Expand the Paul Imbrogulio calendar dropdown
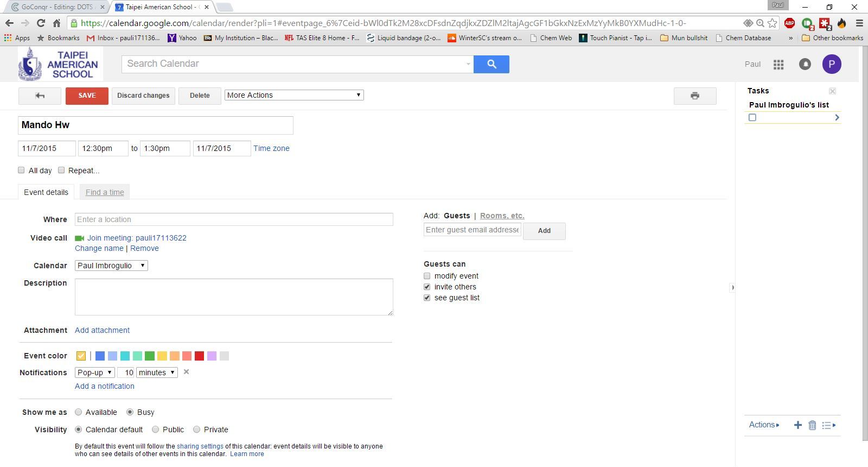Image resolution: width=868 pixels, height=467 pixels. click(x=111, y=266)
